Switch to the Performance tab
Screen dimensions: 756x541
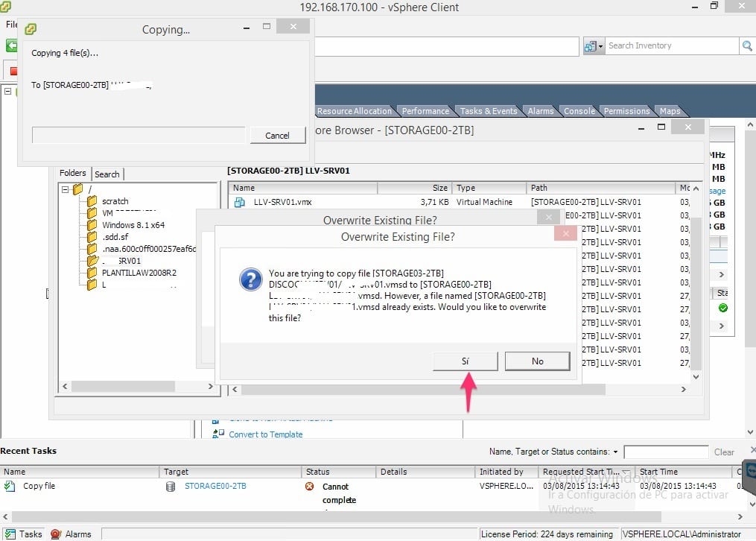[x=425, y=110]
